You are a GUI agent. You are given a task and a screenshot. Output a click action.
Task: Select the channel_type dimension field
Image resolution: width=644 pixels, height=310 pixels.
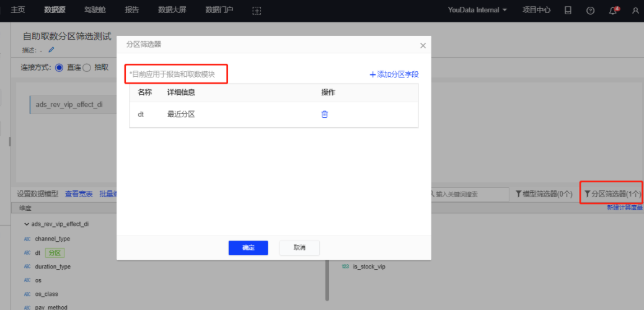pyautogui.click(x=52, y=239)
